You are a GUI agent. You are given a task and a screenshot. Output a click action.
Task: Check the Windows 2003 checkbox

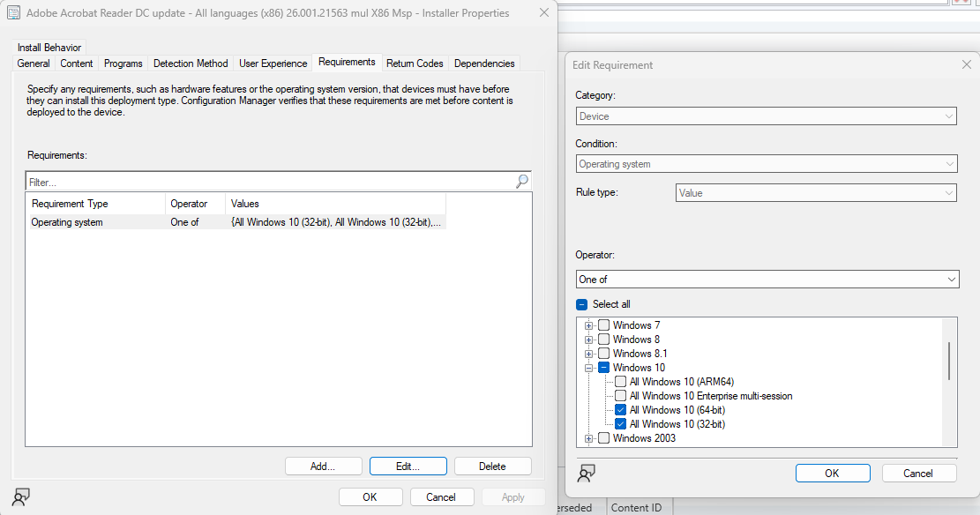tap(603, 438)
